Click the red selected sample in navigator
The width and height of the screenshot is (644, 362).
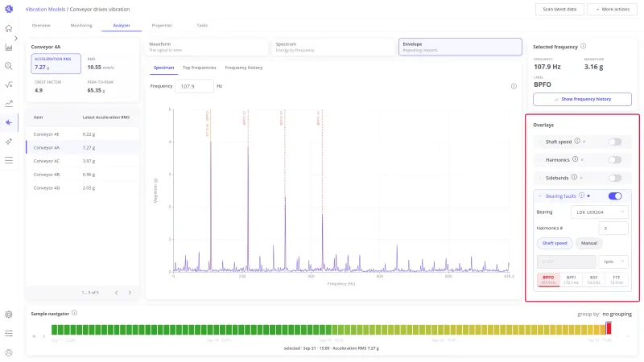click(609, 328)
